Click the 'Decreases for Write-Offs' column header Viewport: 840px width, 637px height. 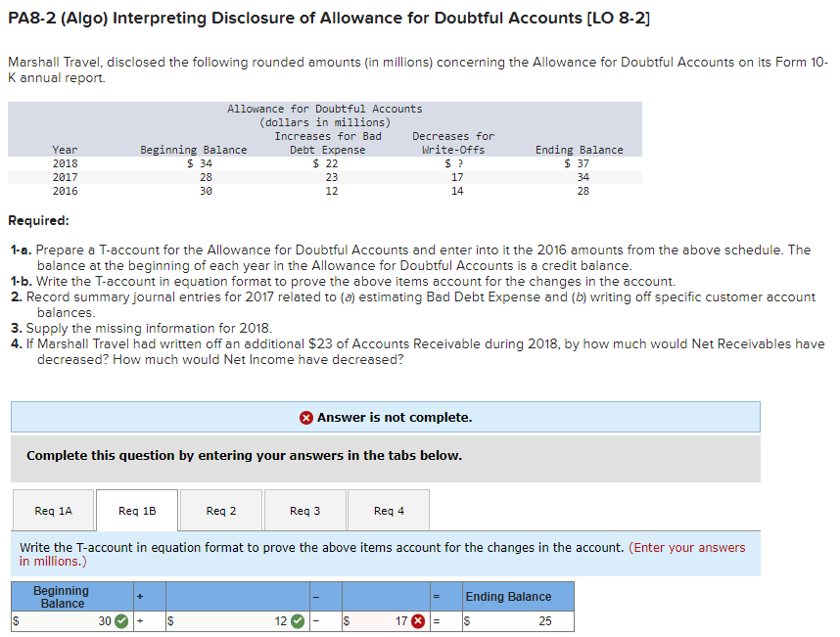tap(453, 143)
